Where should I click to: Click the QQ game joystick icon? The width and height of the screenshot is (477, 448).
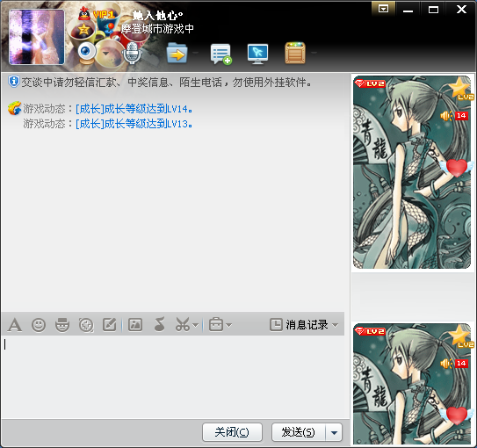[x=109, y=29]
